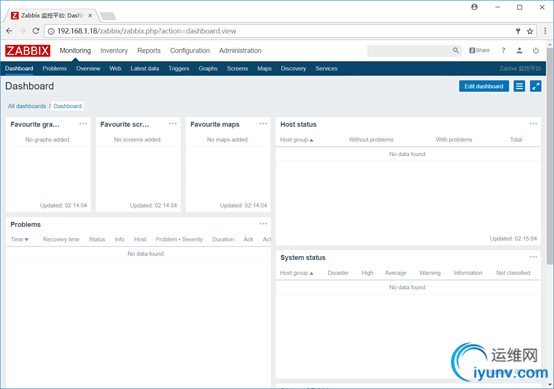
Task: Open the Administration menu
Action: [x=240, y=51]
